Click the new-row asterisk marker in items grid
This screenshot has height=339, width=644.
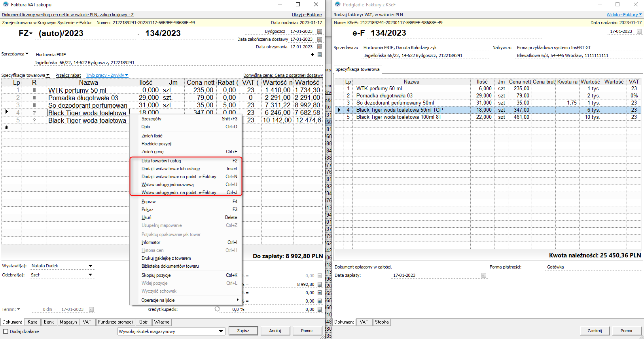point(6,128)
